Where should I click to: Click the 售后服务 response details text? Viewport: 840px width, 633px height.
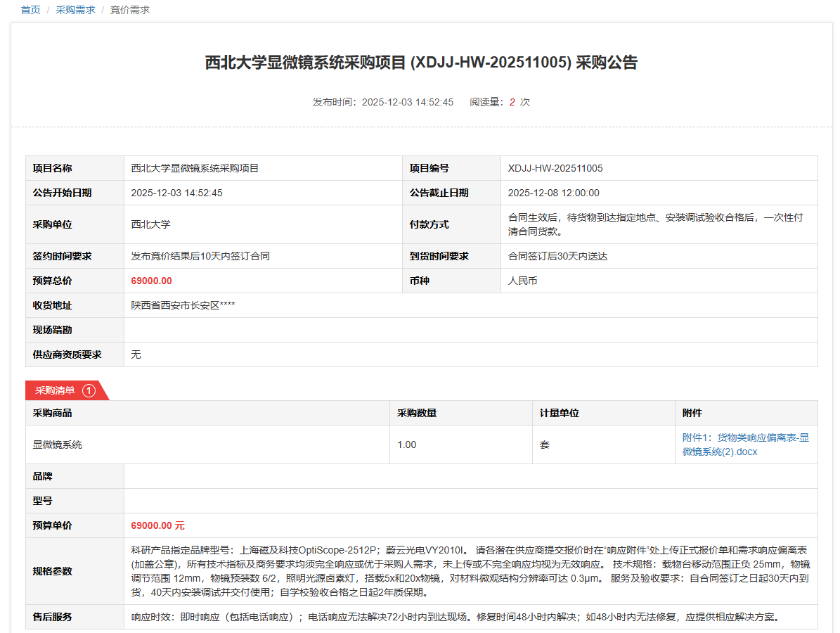455,617
